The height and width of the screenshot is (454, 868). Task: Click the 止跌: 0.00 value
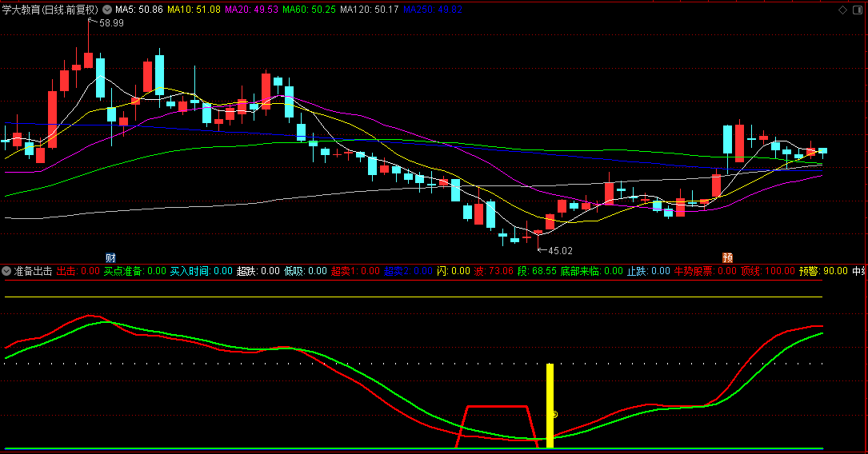pos(649,271)
